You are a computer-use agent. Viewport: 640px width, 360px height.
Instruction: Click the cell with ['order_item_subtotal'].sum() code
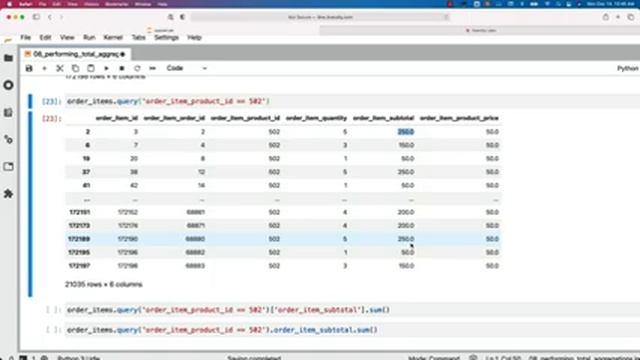351,310
